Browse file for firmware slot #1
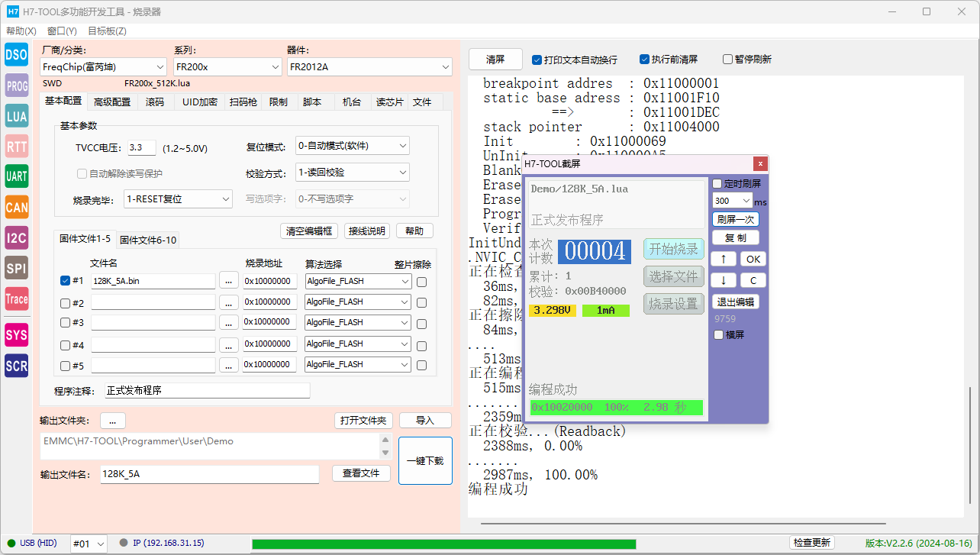Screen dimensions: 980x555 click(229, 281)
